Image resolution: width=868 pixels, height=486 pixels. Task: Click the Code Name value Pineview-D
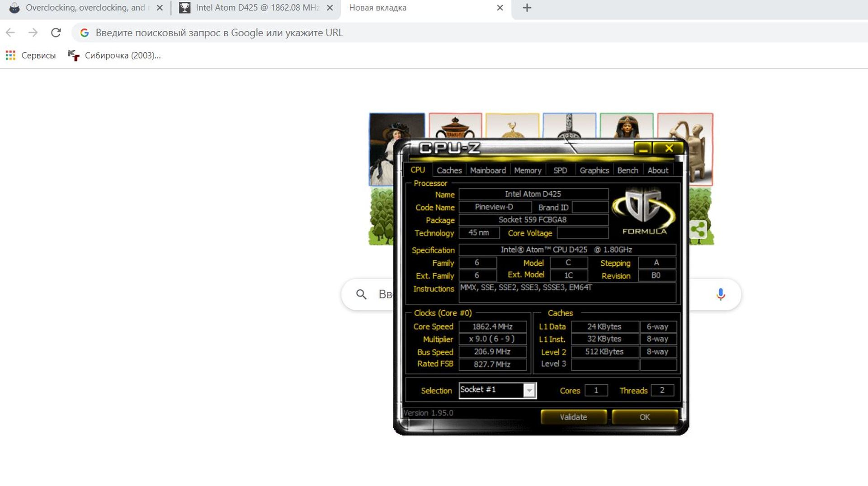coord(495,207)
